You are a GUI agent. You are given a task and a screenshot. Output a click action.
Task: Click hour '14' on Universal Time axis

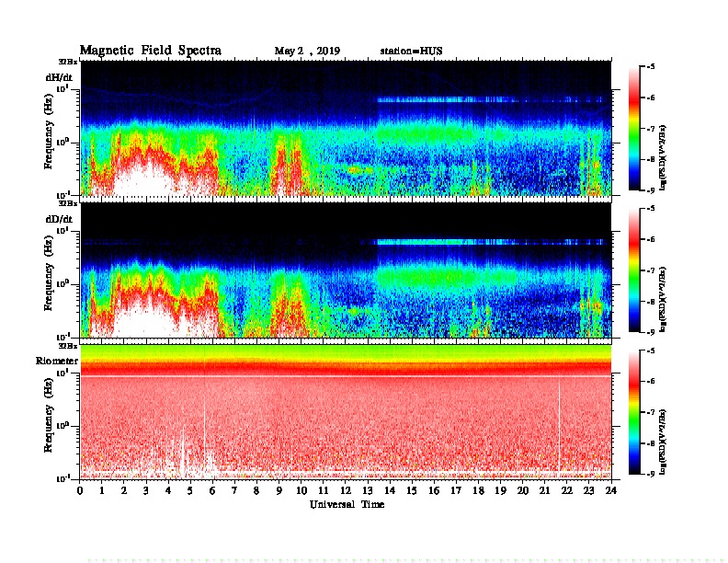click(390, 490)
